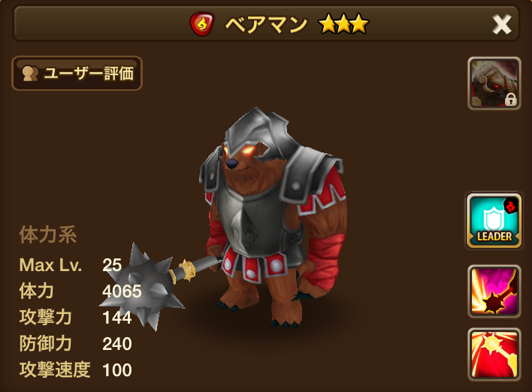Click the 攻撃力 stat row
Screen dimensions: 532x392
click(75, 318)
